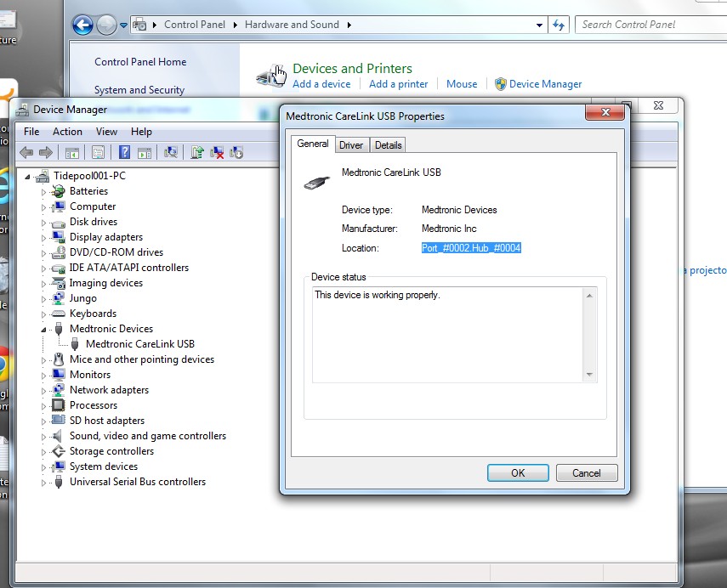The image size is (727, 588).
Task: Switch to the Driver tab
Action: pyautogui.click(x=351, y=145)
